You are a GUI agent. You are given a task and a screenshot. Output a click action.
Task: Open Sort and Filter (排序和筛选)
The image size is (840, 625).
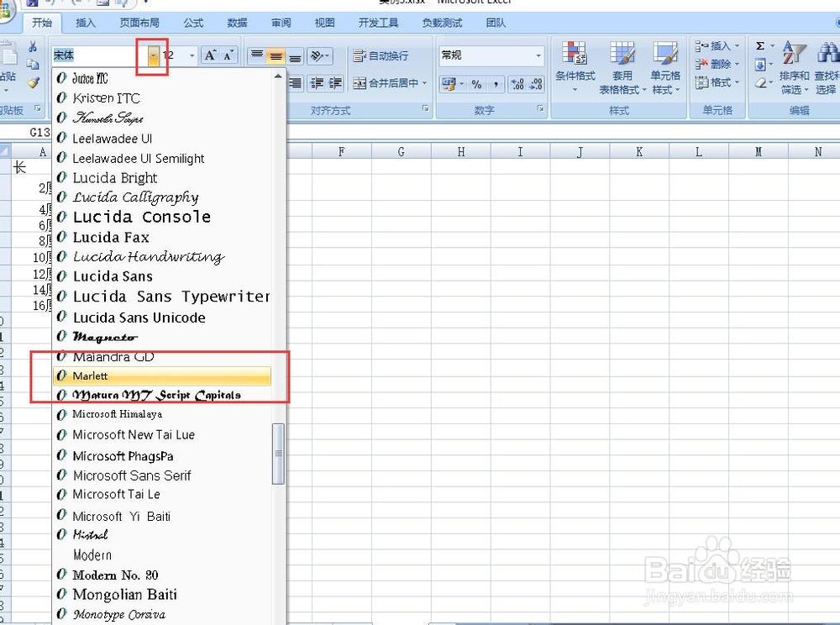coord(794,67)
